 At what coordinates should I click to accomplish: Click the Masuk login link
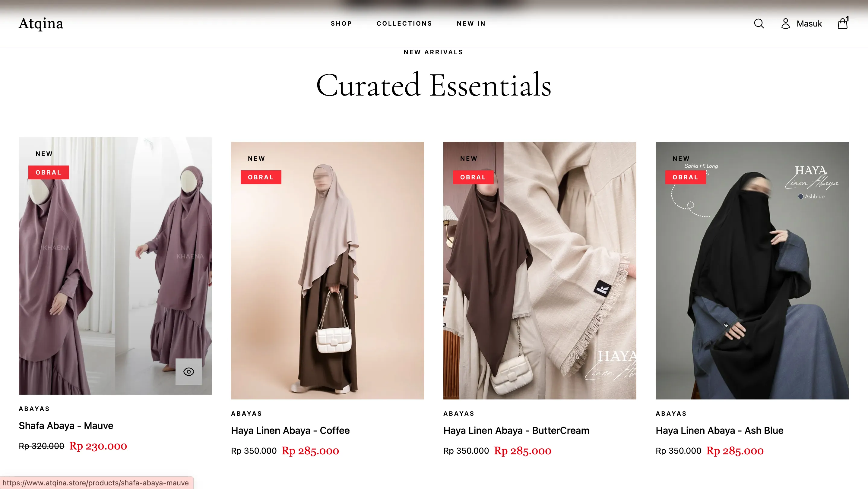pos(809,24)
